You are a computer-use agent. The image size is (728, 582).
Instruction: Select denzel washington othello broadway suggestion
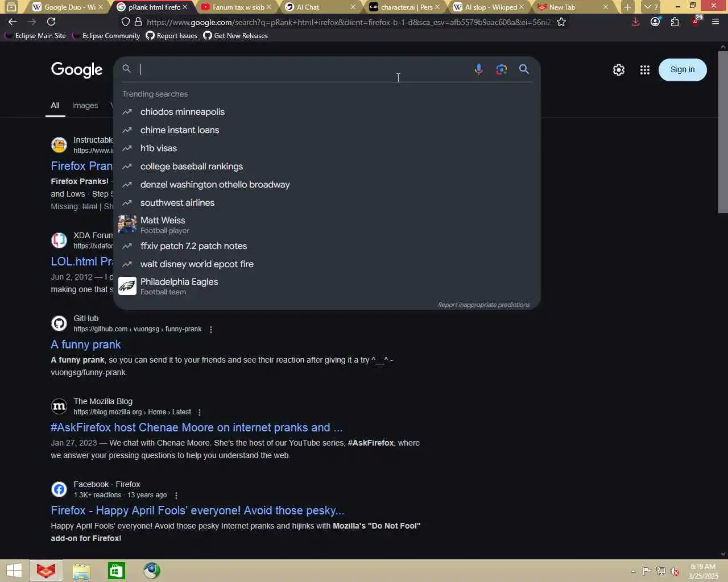[326, 185]
